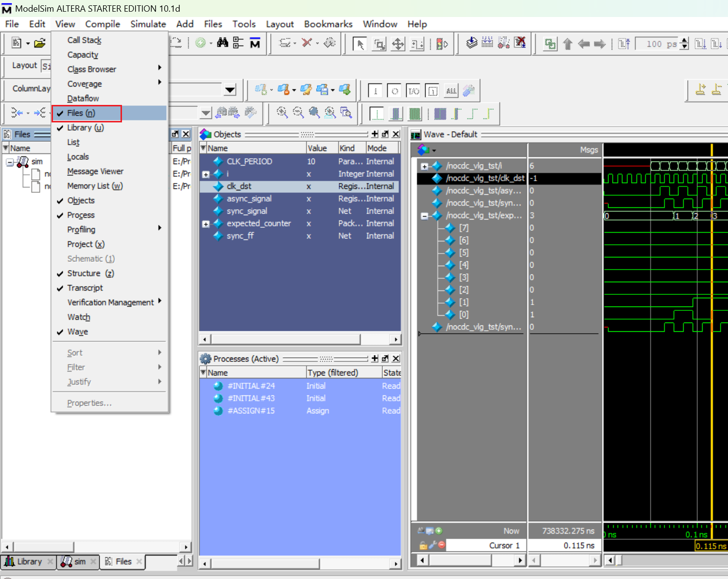Uncheck Structure (z) in View menu

[x=109, y=273]
